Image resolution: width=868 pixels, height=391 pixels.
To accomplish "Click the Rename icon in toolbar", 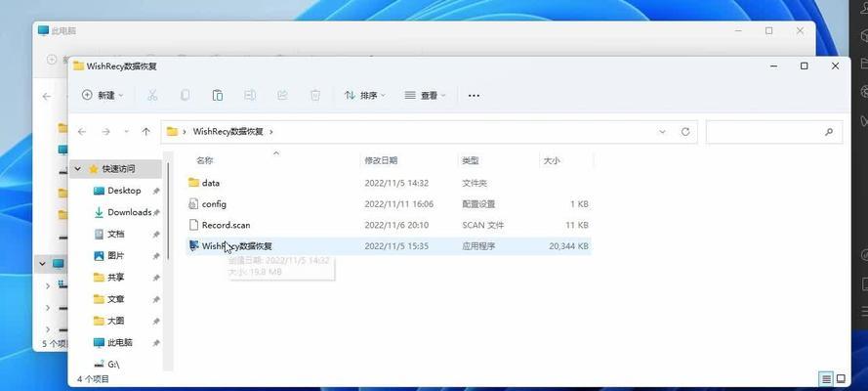I will pos(250,95).
